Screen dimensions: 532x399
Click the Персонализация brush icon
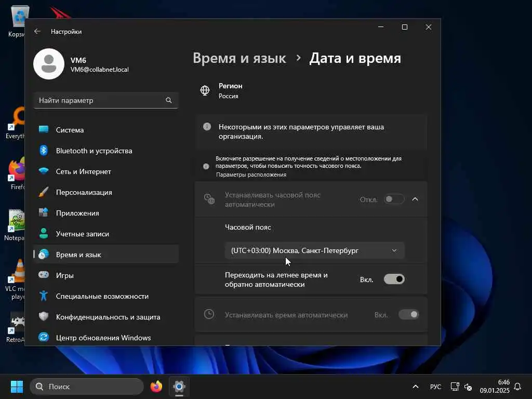(44, 192)
